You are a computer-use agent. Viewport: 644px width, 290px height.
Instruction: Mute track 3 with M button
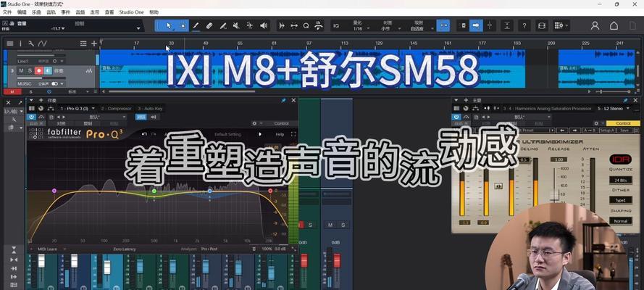[21, 70]
